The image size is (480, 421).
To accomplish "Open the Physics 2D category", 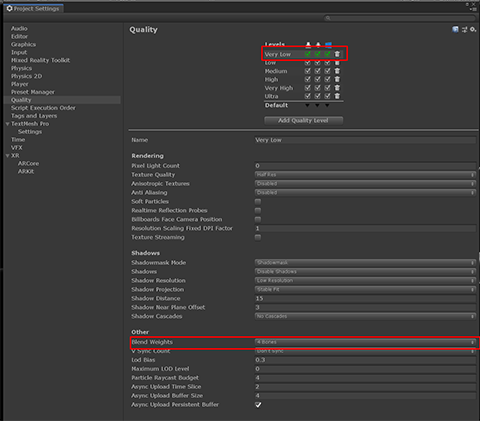I will [x=26, y=76].
